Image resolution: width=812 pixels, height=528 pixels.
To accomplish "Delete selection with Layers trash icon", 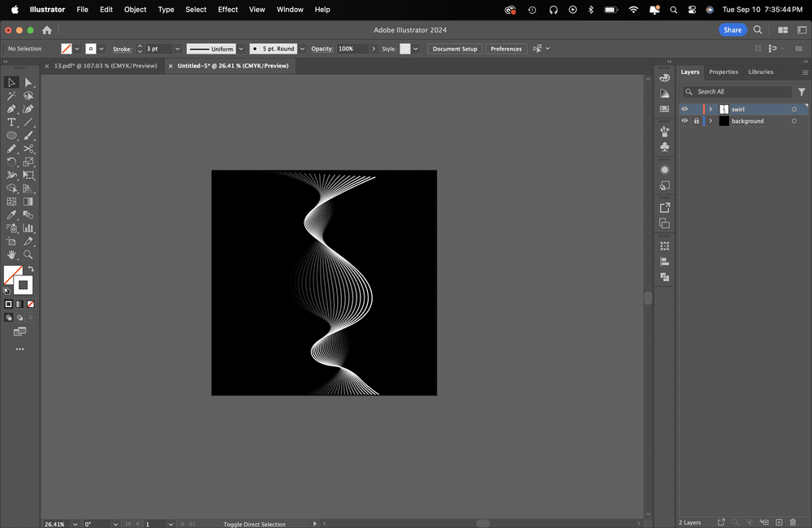I will 793,522.
